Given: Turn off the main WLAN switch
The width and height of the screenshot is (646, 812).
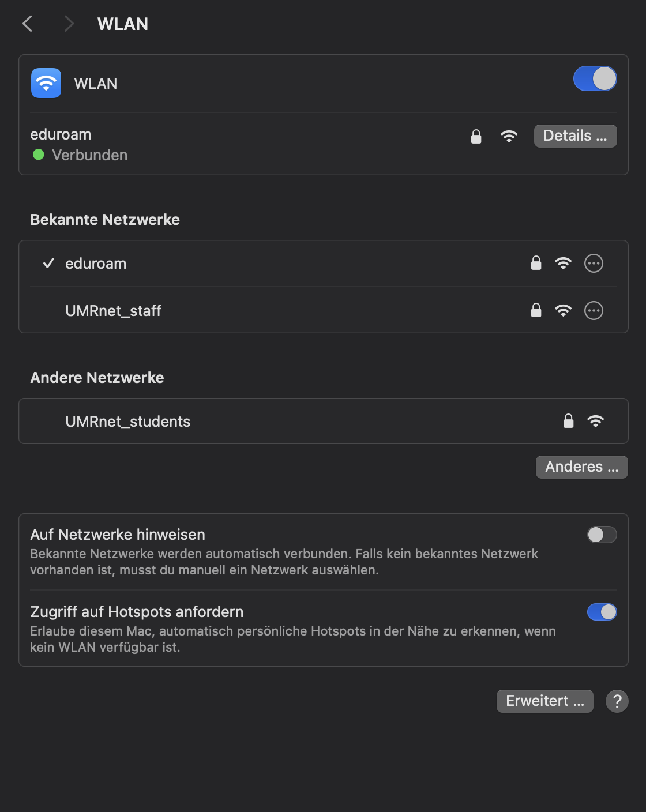Looking at the screenshot, I should tap(595, 79).
